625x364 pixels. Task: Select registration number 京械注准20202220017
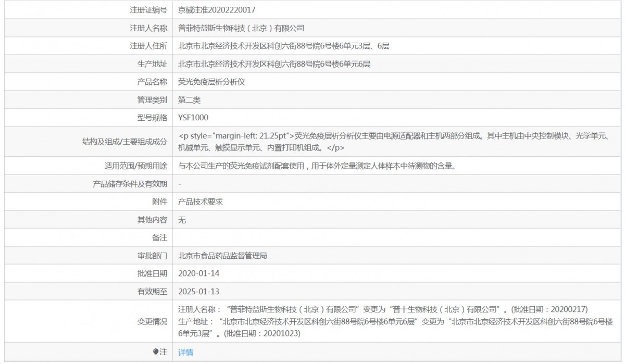coord(217,10)
